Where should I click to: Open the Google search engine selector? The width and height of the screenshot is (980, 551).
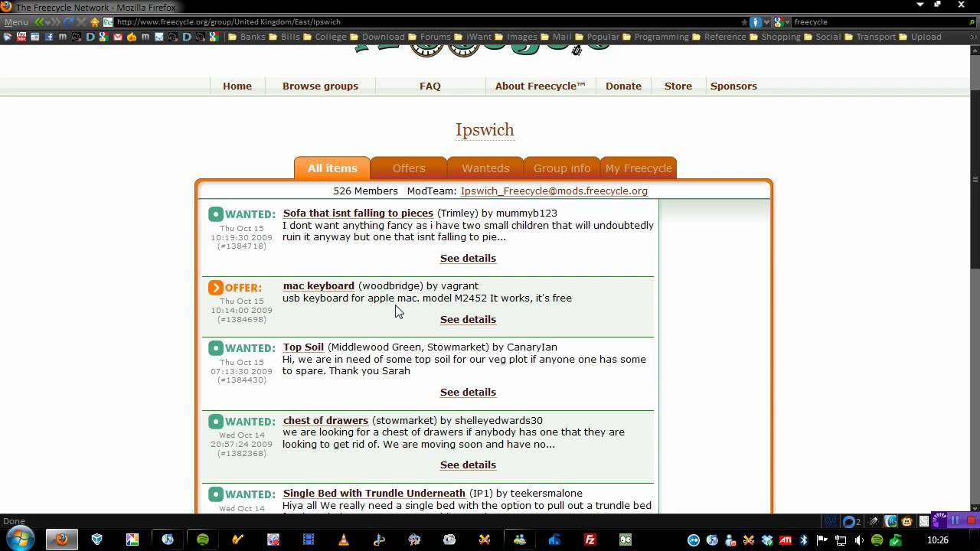781,22
